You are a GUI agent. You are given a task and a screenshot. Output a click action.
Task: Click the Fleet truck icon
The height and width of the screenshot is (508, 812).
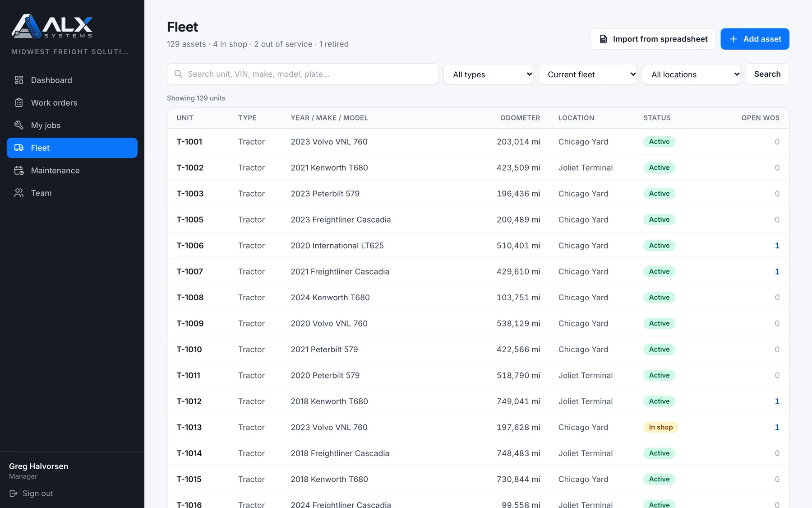point(19,148)
